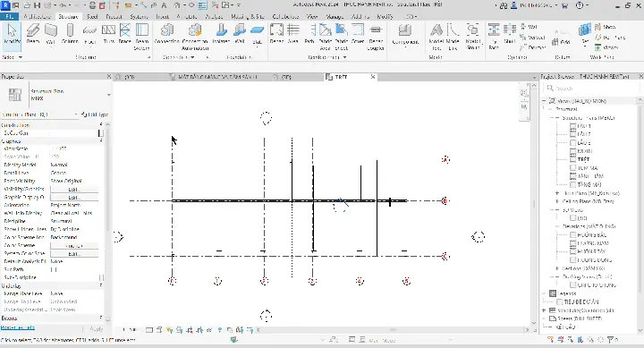
Task: Close the Project Browser panel
Action: [640, 76]
